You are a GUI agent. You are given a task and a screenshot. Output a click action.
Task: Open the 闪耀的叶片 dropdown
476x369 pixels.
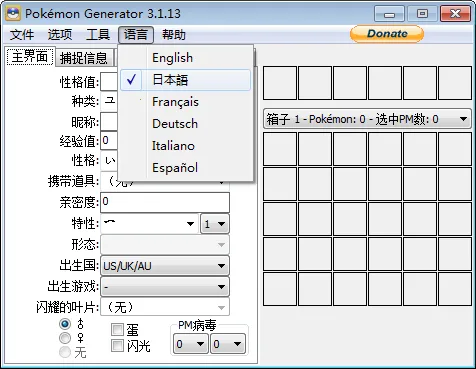point(165,307)
